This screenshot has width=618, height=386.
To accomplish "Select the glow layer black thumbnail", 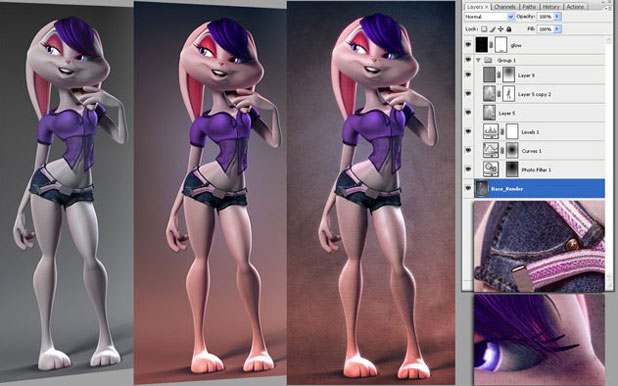I will point(482,45).
